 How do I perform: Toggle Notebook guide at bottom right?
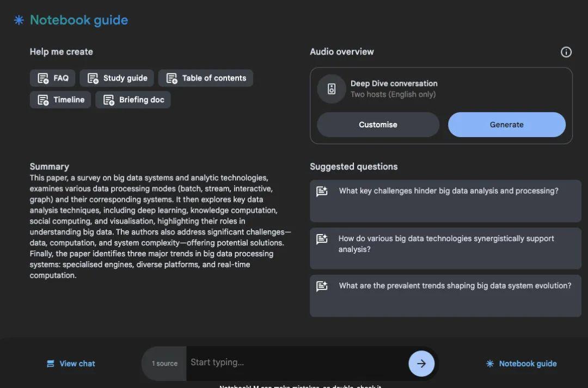(522, 364)
